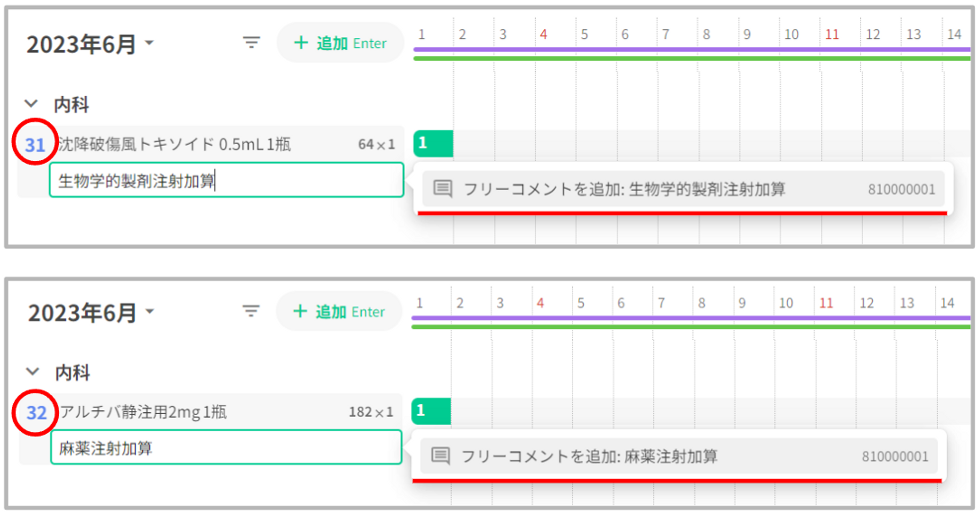Click comment icon beside 麻薬注射加算 suggestion
Image resolution: width=980 pixels, height=516 pixels.
tap(440, 456)
